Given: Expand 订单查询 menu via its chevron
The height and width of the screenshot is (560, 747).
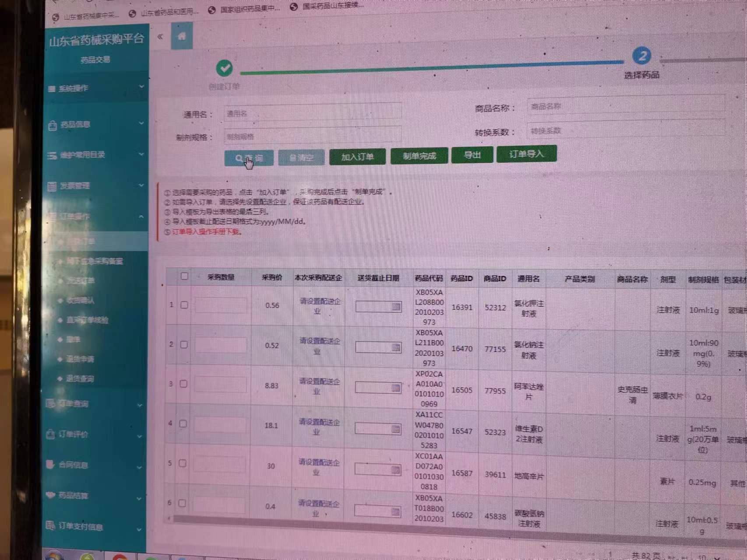Looking at the screenshot, I should pyautogui.click(x=140, y=406).
